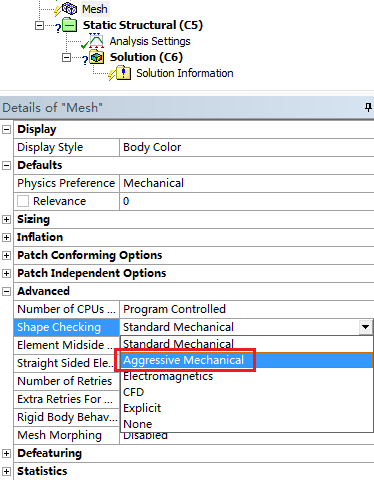
Task: Click the Solution Information icon
Action: point(123,73)
